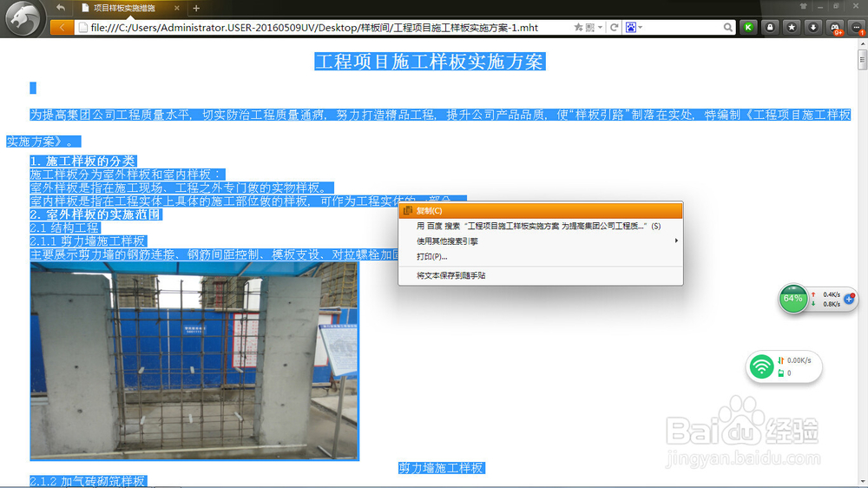Screen dimensions: 868x488
Task: Click the 64% memory usage green ball
Action: coord(793,299)
